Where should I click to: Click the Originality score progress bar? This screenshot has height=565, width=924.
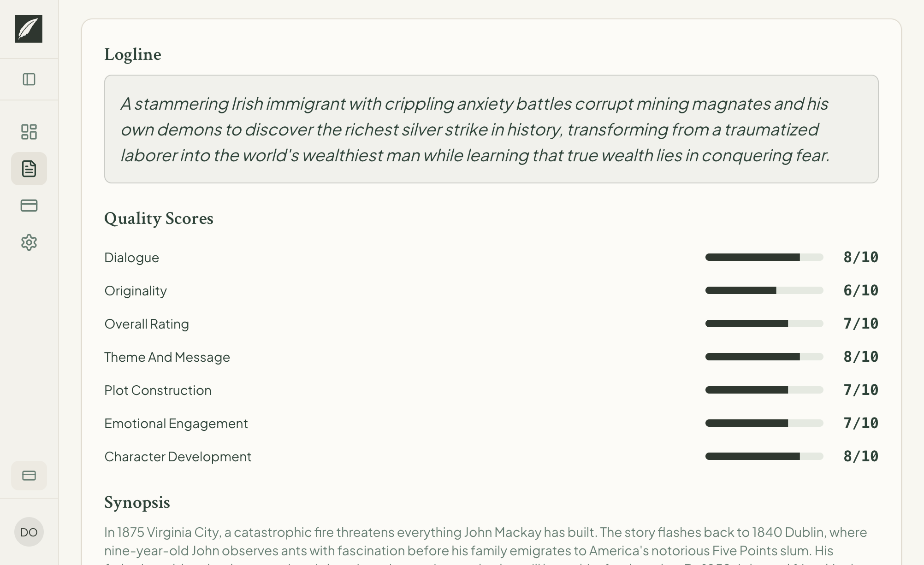[764, 290]
